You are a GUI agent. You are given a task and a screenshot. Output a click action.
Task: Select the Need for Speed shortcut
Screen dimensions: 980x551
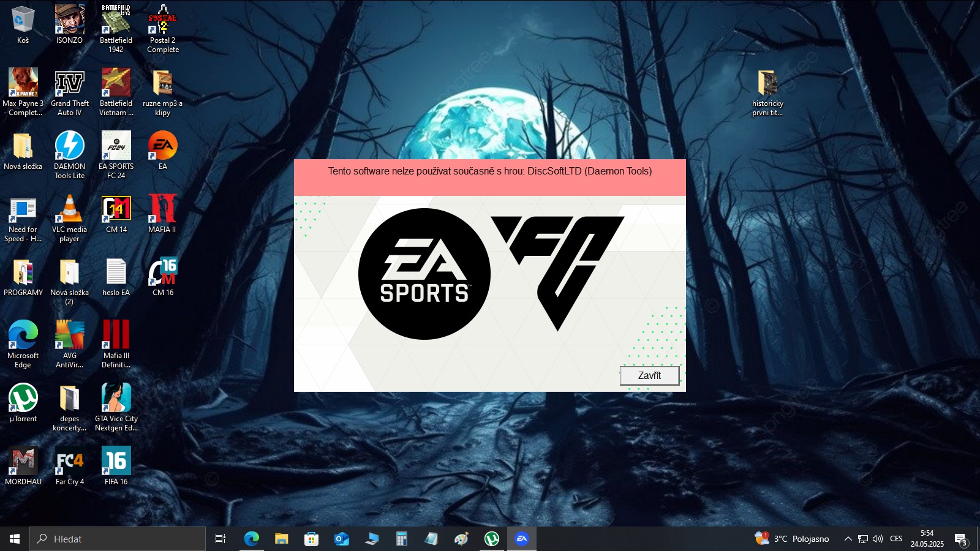tap(23, 219)
